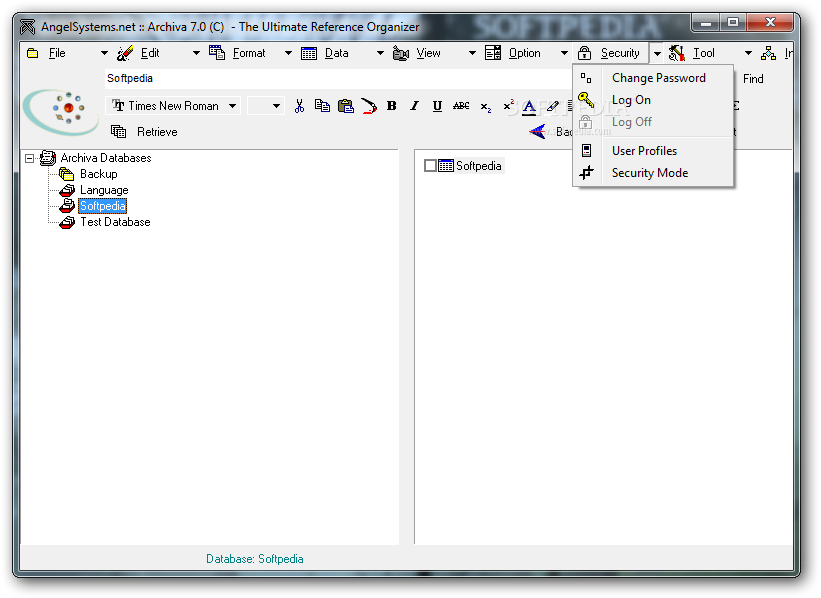This screenshot has width=821, height=598.
Task: Open the Edit menu
Action: pyautogui.click(x=150, y=53)
